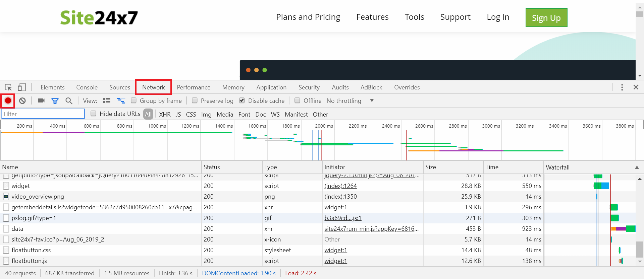Toggle the filter funnel icon
This screenshot has width=644, height=279.
tap(55, 100)
